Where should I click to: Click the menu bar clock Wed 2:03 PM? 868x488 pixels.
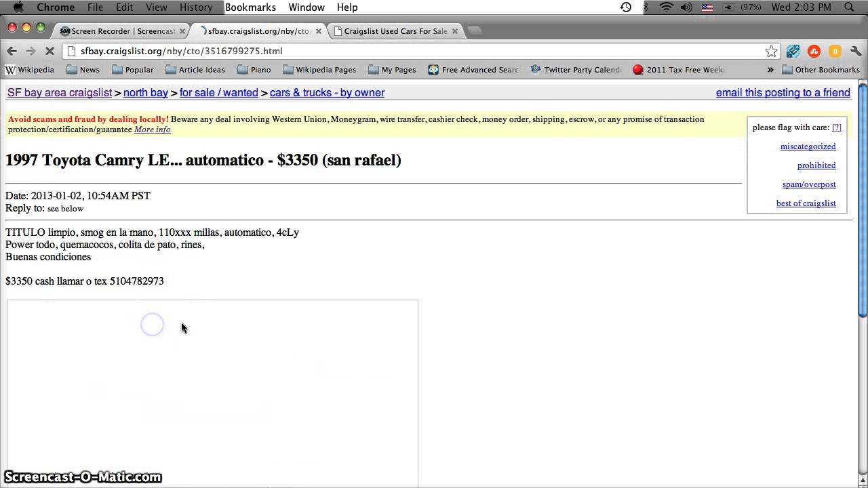click(x=801, y=7)
